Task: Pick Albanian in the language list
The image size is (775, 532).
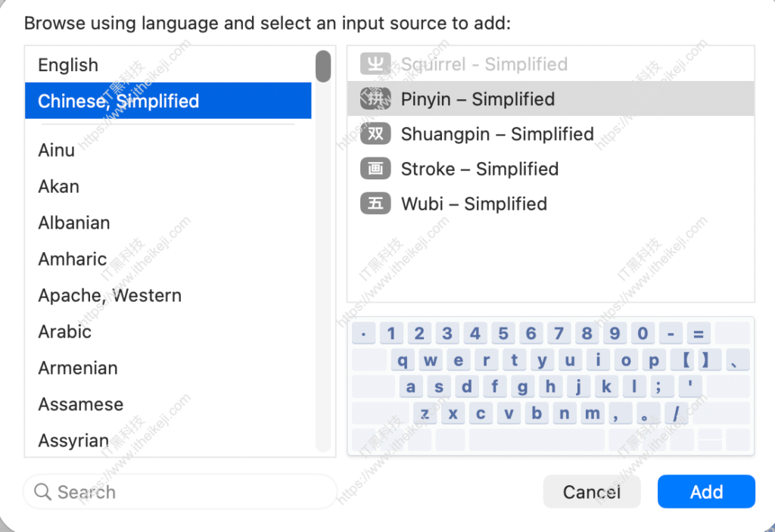Action: tap(74, 222)
